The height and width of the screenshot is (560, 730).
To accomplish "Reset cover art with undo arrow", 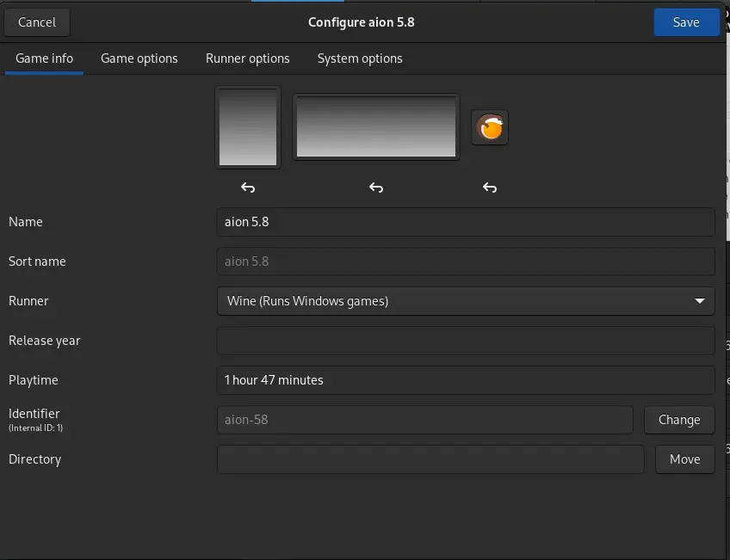I will [x=248, y=188].
